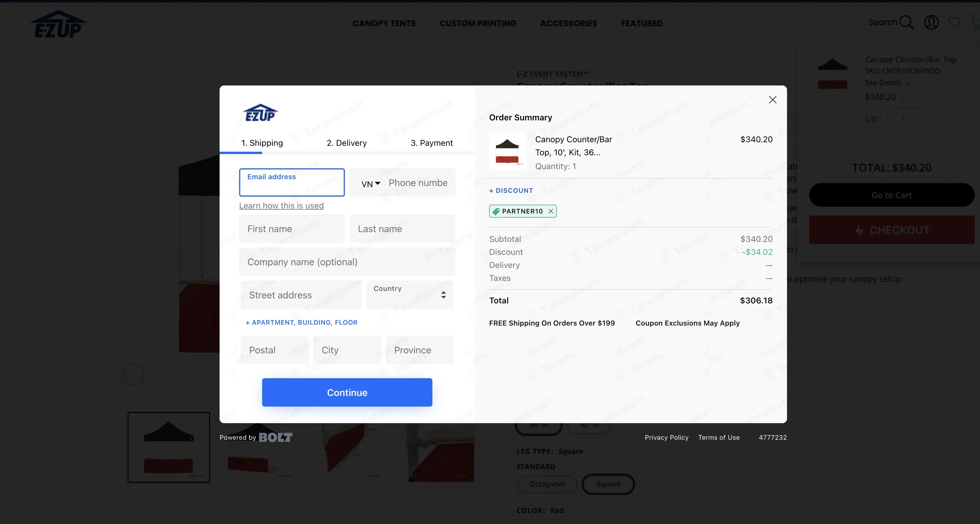The image size is (980, 524).
Task: Focus the Street address field
Action: tap(301, 295)
